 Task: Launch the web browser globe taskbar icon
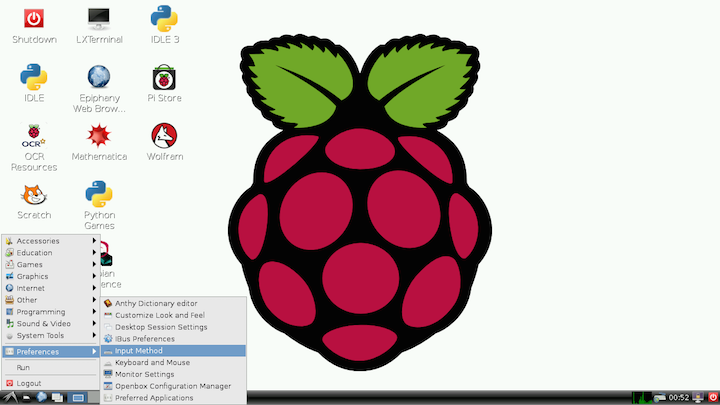(42, 397)
